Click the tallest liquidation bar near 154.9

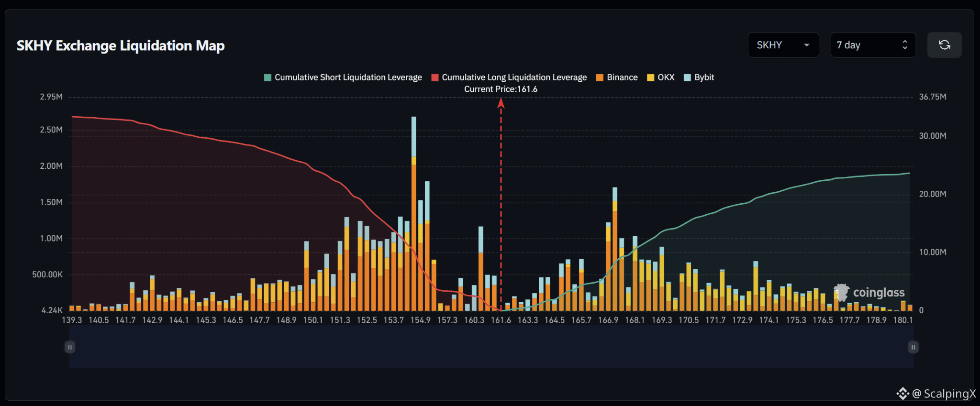414,213
